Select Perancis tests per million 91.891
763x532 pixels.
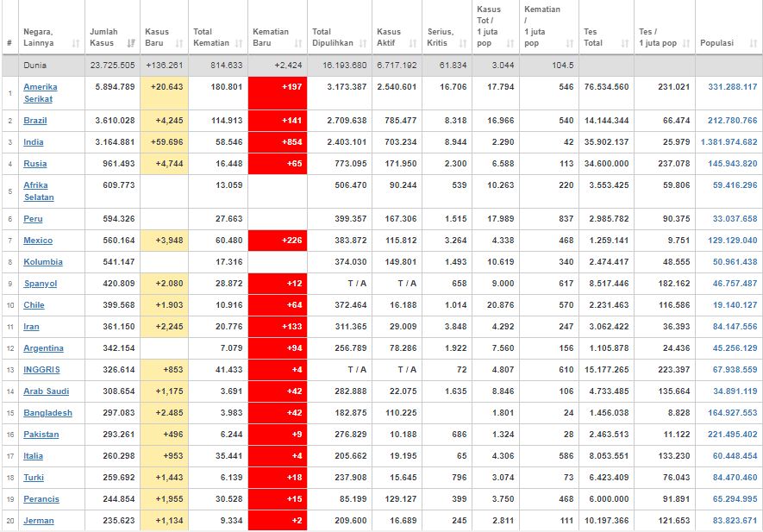(x=677, y=499)
